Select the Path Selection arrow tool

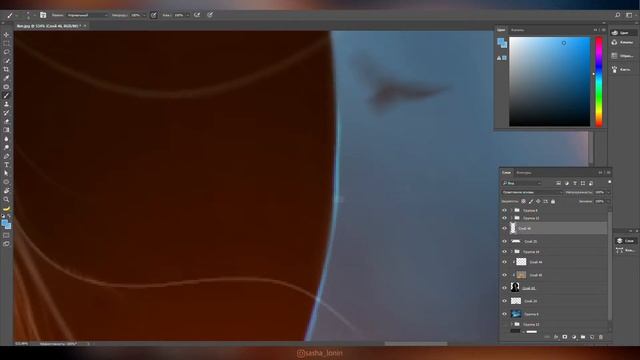[6, 173]
